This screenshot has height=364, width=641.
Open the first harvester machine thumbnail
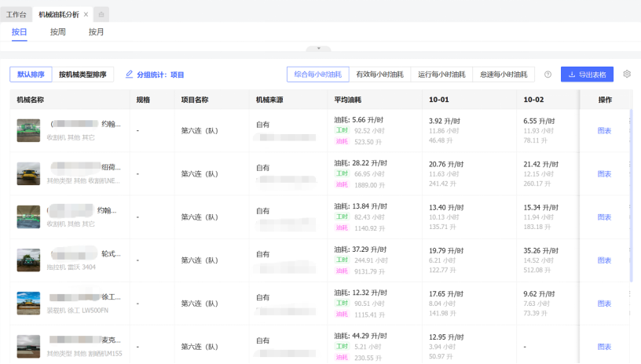point(28,130)
